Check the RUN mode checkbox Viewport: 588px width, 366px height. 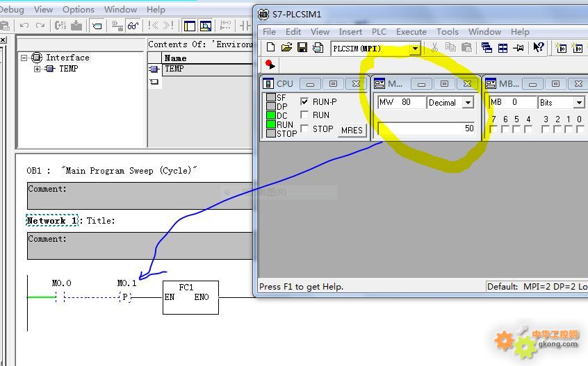point(304,115)
